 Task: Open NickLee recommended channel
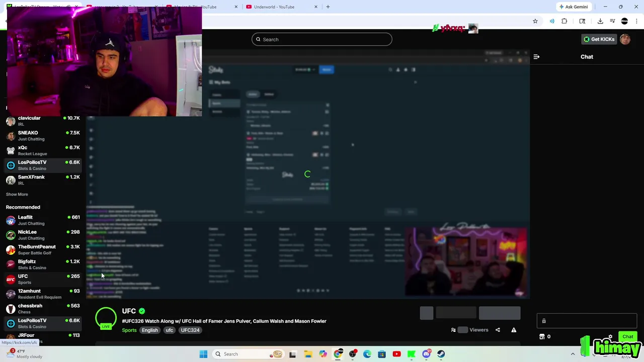click(x=43, y=235)
